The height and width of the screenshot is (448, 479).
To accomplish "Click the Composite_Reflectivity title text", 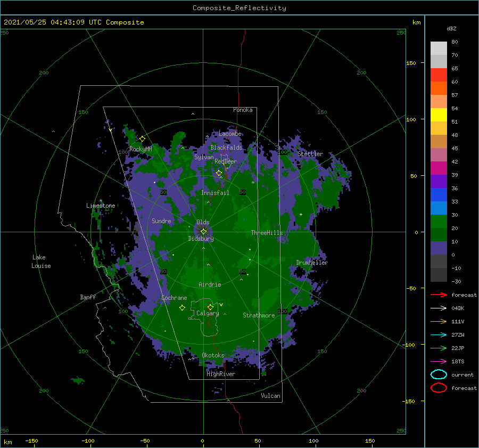I will 240,8.
